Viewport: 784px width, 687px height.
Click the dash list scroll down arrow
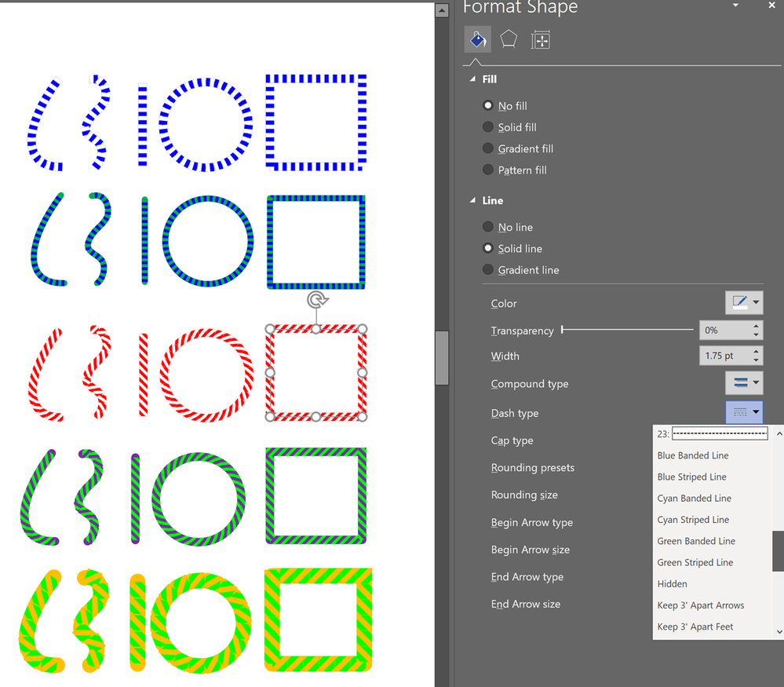pyautogui.click(x=779, y=632)
